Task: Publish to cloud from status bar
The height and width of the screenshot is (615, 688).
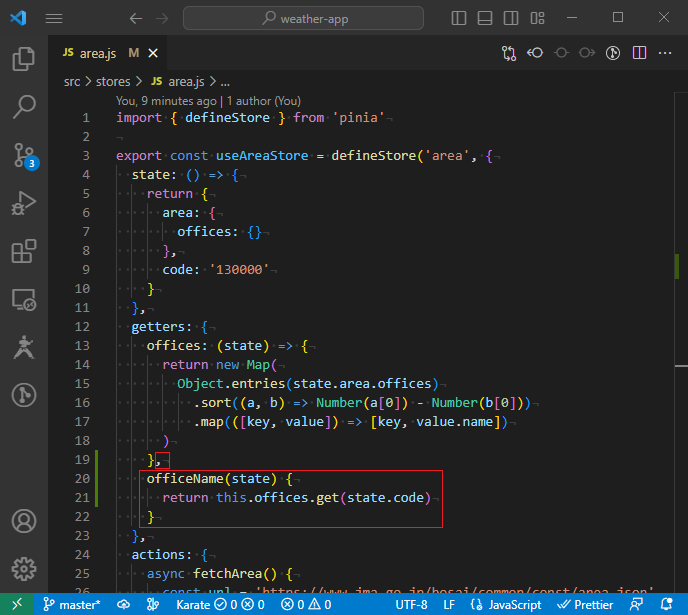Action: [x=124, y=604]
